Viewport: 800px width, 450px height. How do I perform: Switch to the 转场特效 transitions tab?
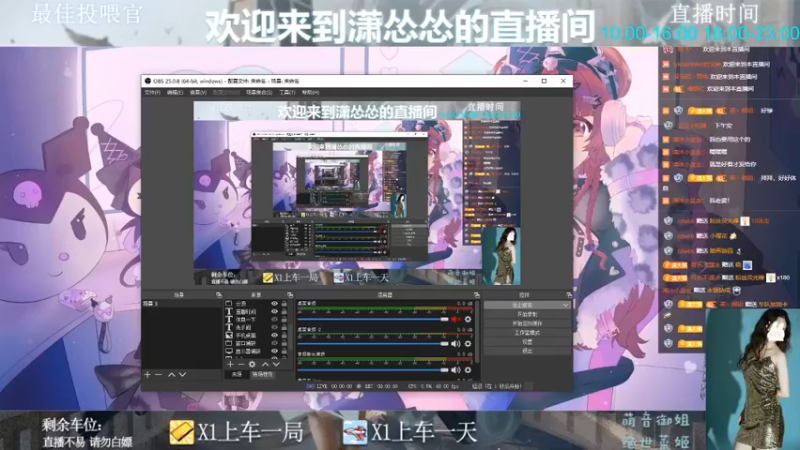[262, 374]
